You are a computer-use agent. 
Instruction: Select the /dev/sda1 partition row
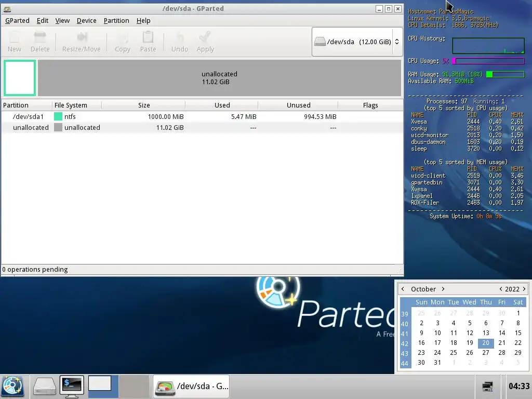point(202,116)
